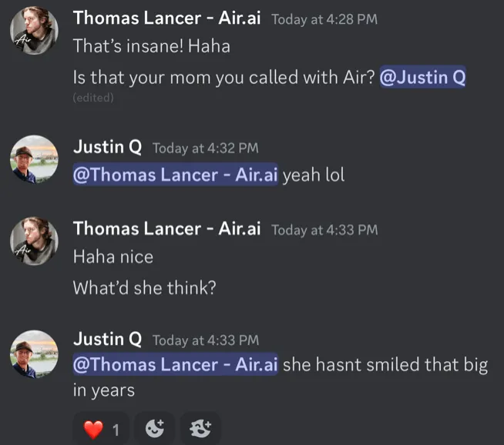Click Thomas Lancer's avatar beside "Haha nice" message
The width and height of the screenshot is (504, 445).
[x=34, y=241]
